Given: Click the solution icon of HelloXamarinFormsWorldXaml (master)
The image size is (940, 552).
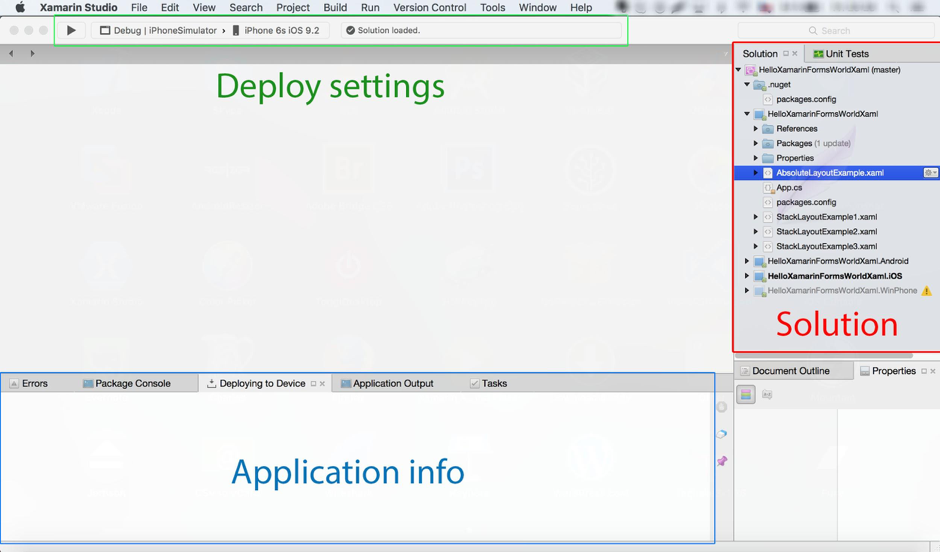Looking at the screenshot, I should point(751,70).
